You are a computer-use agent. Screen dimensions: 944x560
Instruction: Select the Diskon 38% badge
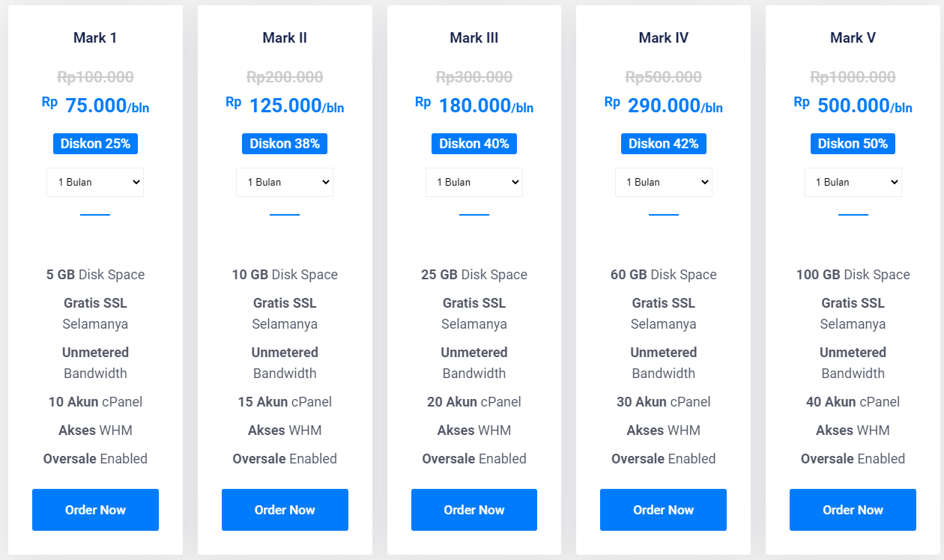pyautogui.click(x=285, y=144)
